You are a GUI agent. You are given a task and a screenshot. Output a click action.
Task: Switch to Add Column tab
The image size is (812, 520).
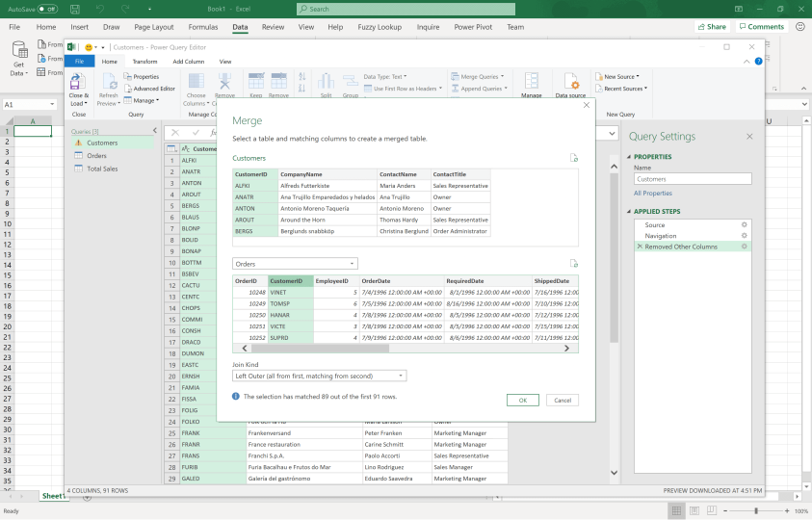pyautogui.click(x=189, y=61)
